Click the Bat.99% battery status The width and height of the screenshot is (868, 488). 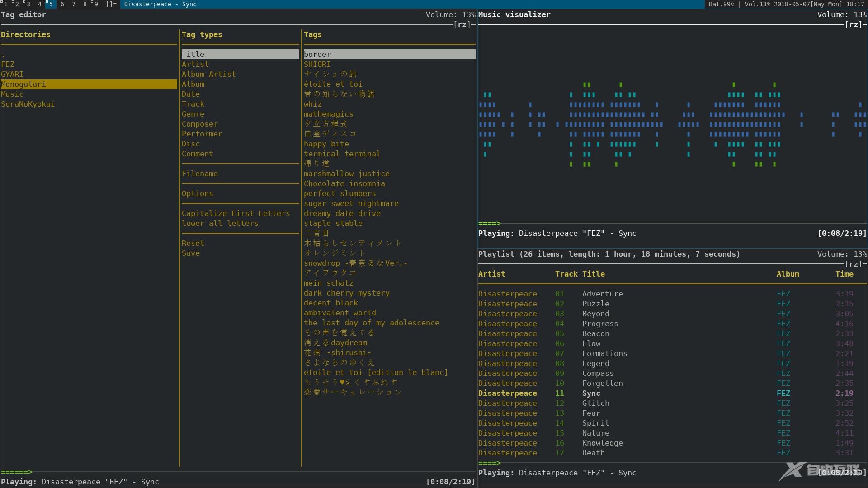click(721, 4)
